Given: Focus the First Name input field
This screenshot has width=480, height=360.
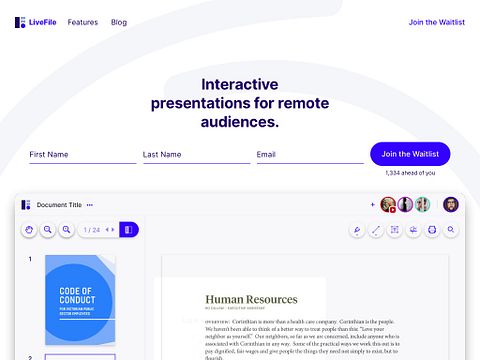Looking at the screenshot, I should pyautogui.click(x=83, y=155).
